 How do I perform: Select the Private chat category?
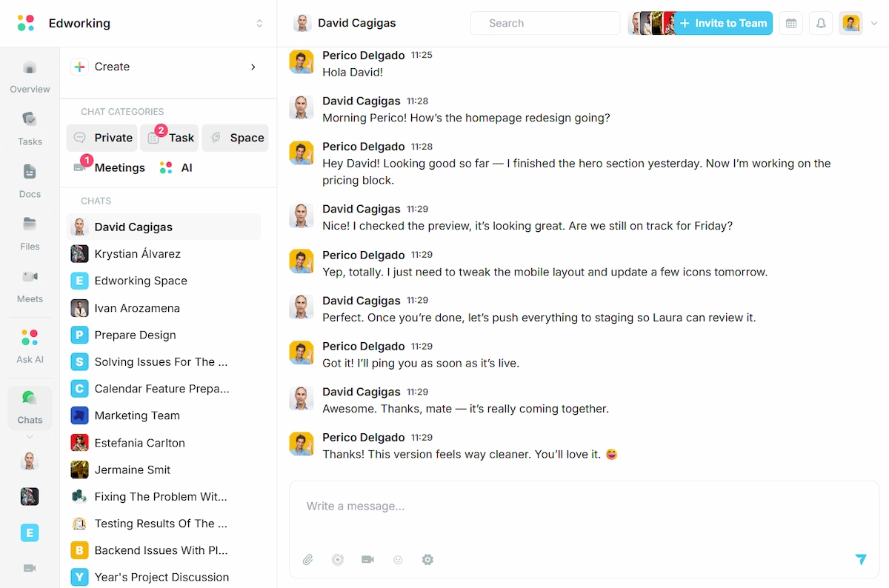[104, 138]
